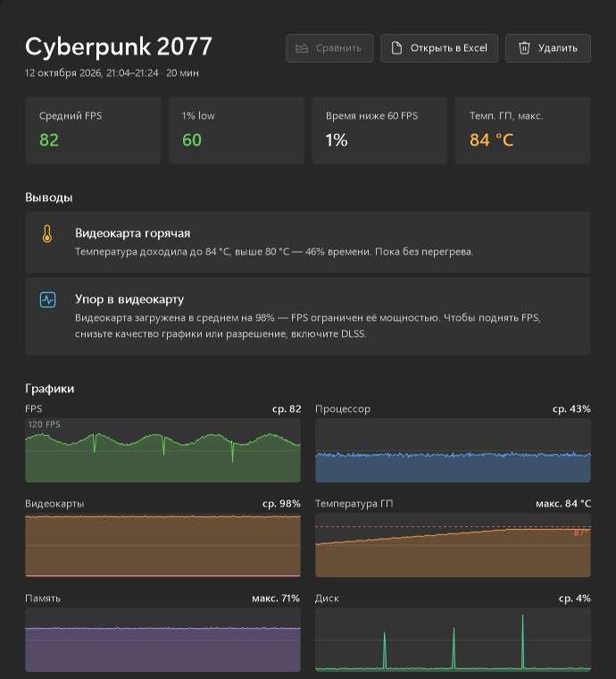
Task: Click the макс. 71% memory value
Action: (276, 599)
